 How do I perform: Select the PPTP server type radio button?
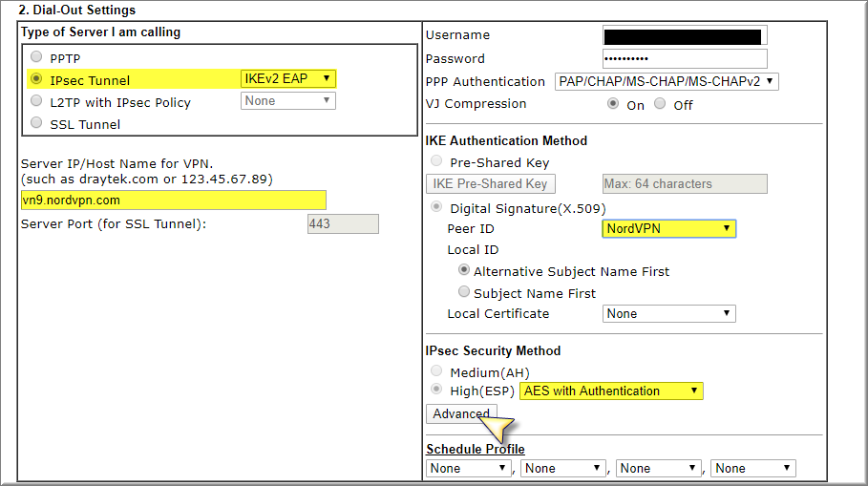pos(36,56)
